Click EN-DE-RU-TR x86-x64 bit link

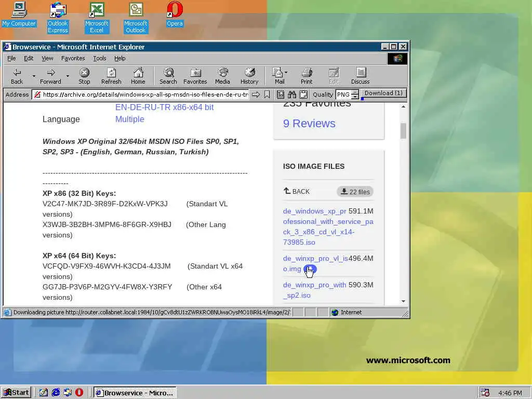click(164, 107)
